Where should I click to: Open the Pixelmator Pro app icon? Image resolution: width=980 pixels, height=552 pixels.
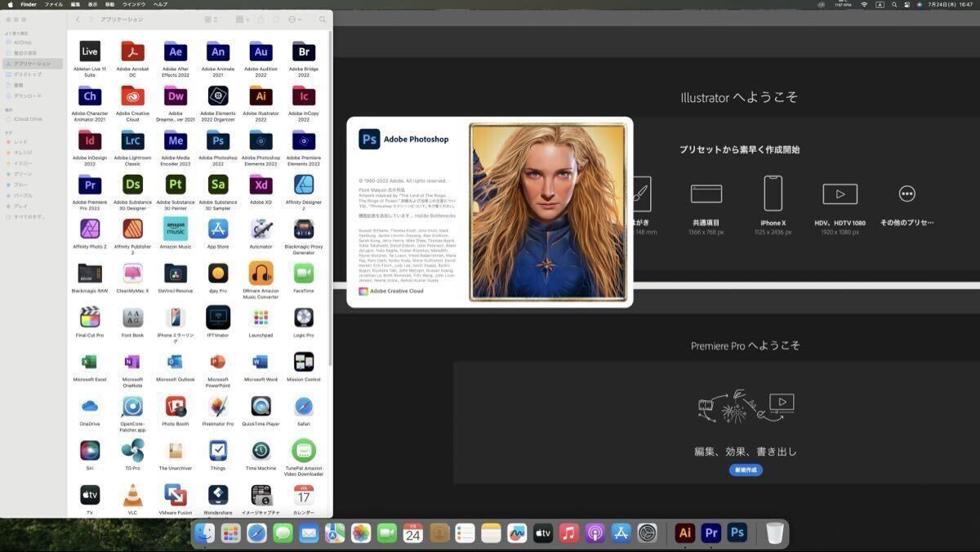tap(218, 406)
